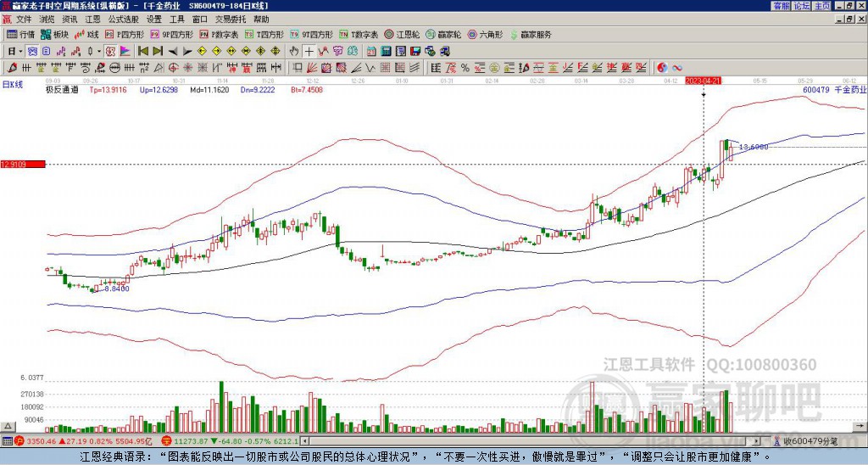Open the 帮助 menu

click(261, 20)
